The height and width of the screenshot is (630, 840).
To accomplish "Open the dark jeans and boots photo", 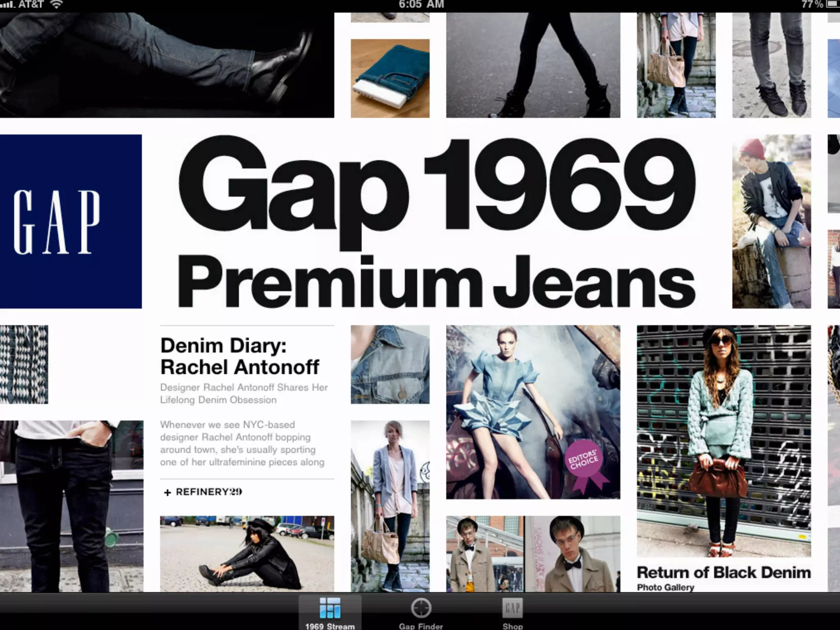I will coord(167,65).
